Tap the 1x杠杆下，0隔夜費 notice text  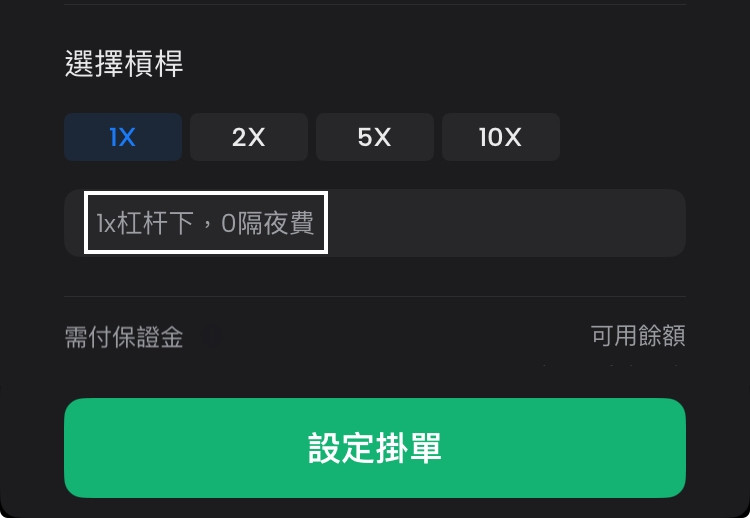click(x=205, y=223)
